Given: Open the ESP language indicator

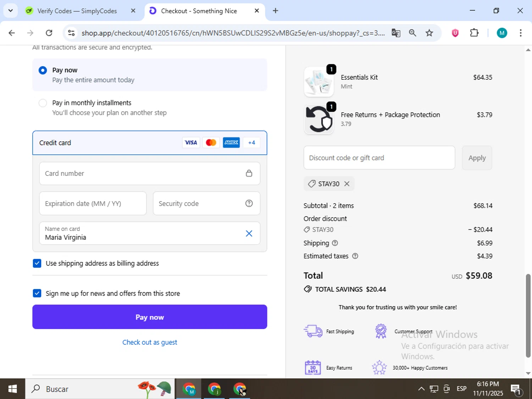Looking at the screenshot, I should [x=461, y=389].
